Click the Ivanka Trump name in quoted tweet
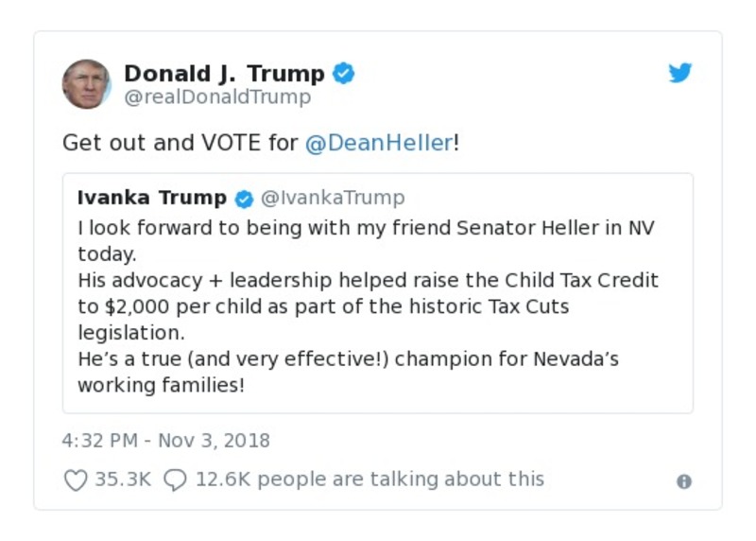756x541 pixels. point(152,198)
